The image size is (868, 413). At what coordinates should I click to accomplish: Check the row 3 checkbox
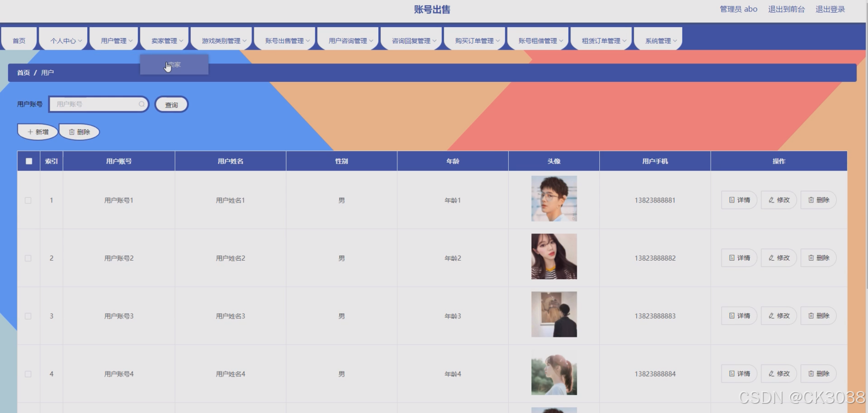click(x=28, y=316)
